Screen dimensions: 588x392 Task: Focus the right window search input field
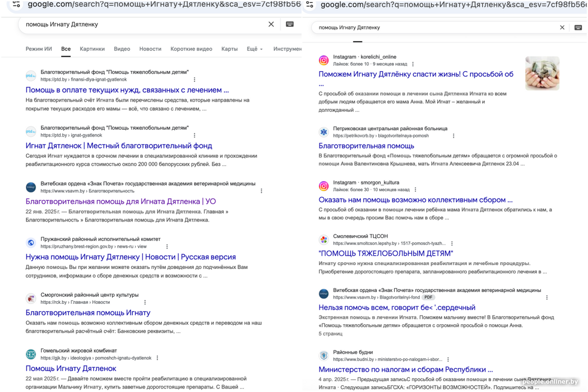click(x=436, y=27)
